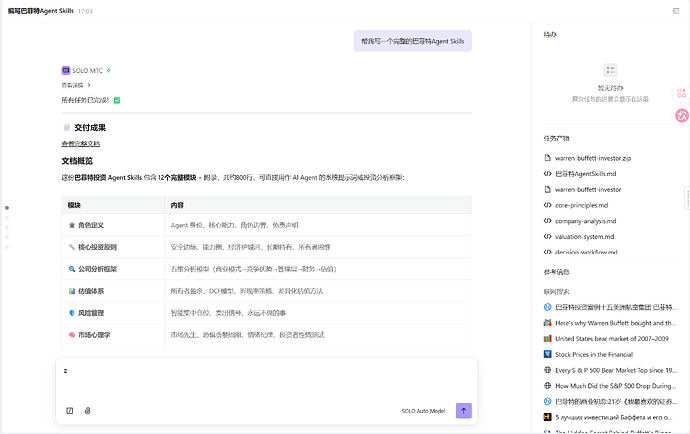690x434 pixels.
Task: Click the 模块 table column header
Action: pyautogui.click(x=74, y=205)
